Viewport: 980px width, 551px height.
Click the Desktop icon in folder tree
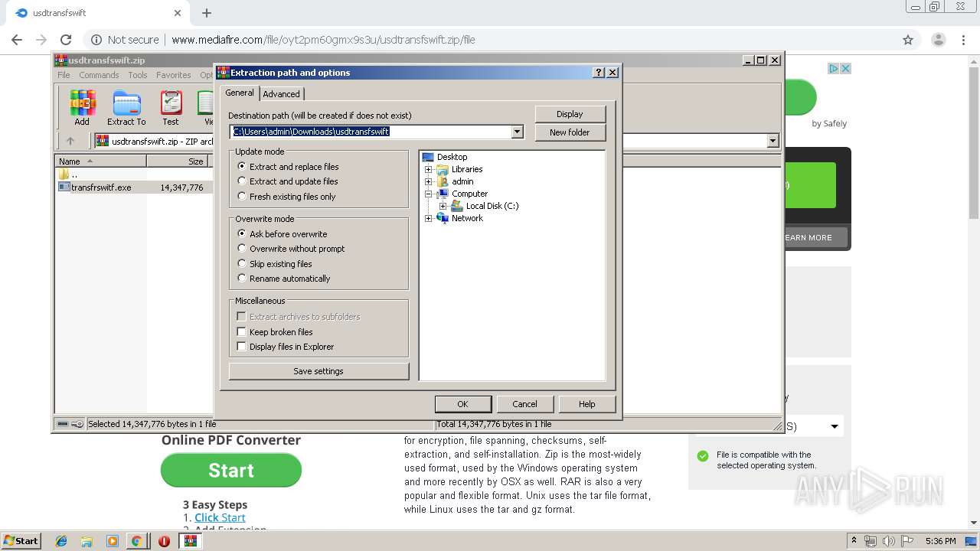[428, 157]
